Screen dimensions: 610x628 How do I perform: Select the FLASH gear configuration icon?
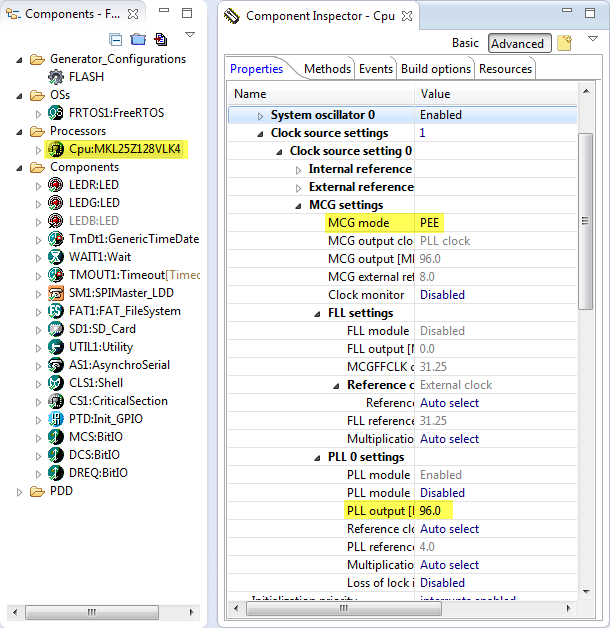(x=57, y=77)
